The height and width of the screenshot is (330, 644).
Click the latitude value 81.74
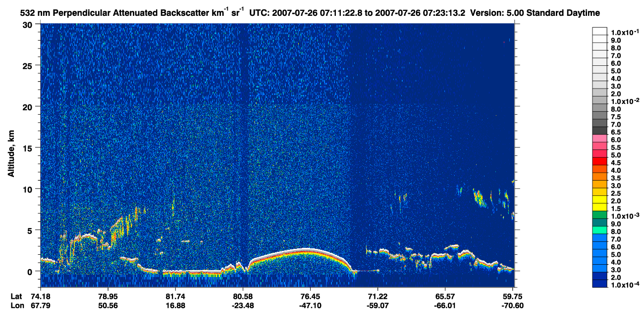click(x=175, y=296)
